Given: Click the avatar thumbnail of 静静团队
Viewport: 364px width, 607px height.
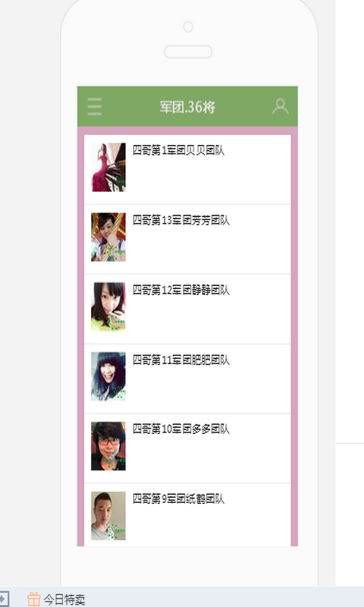Looking at the screenshot, I should [108, 307].
